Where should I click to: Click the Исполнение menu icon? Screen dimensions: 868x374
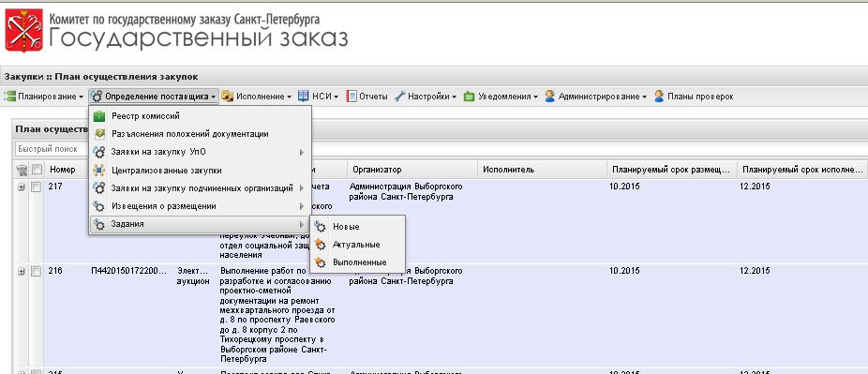tap(228, 97)
